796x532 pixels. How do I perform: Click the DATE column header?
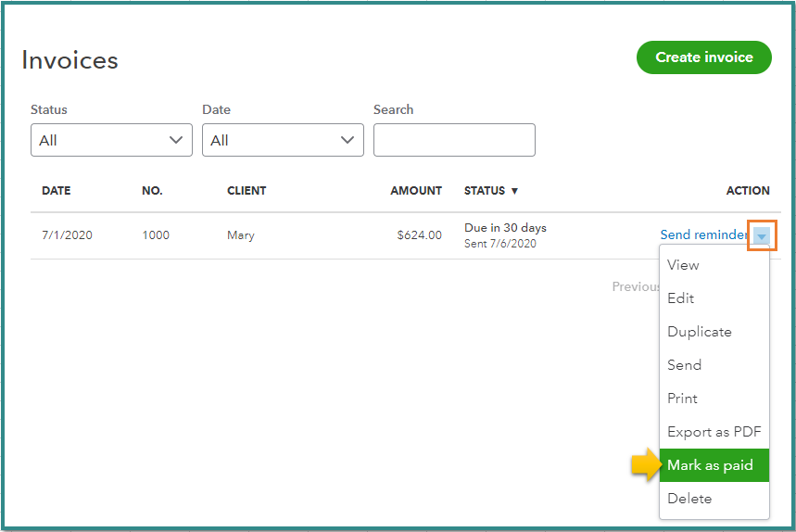pos(57,191)
